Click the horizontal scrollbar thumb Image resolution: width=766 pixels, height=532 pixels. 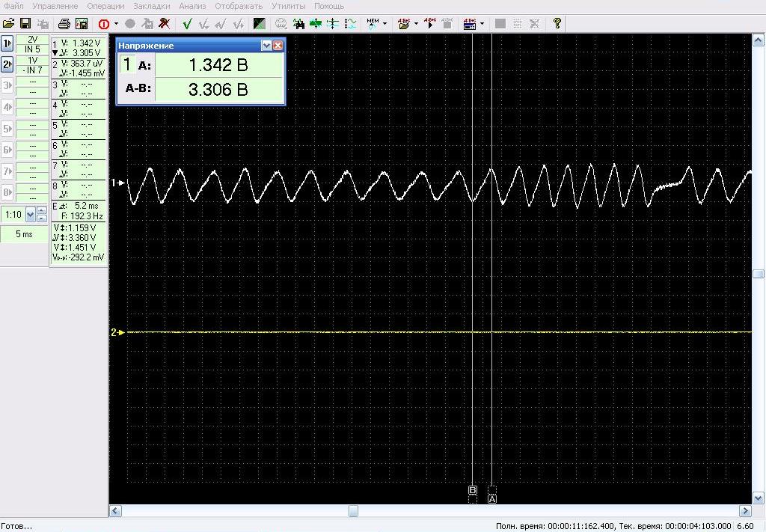pyautogui.click(x=353, y=511)
